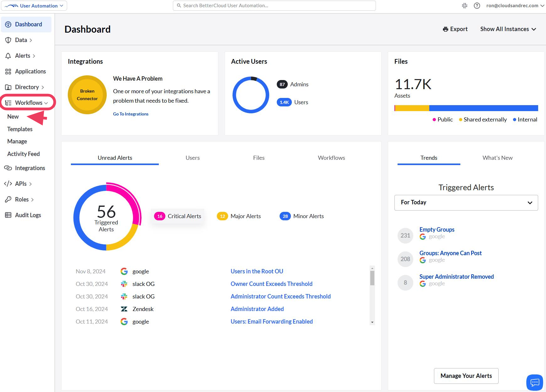Focus the Search BetterCloud User Automation field
This screenshot has width=546, height=392.
[274, 6]
